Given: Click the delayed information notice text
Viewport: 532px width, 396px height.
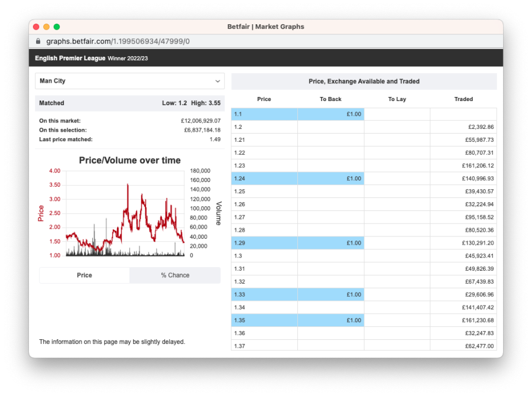Looking at the screenshot, I should point(112,342).
